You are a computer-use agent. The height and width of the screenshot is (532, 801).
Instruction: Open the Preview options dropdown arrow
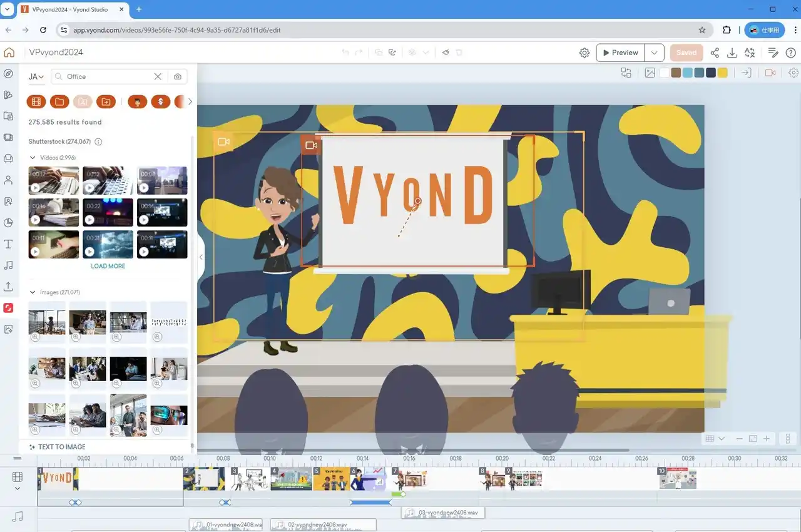tap(654, 53)
